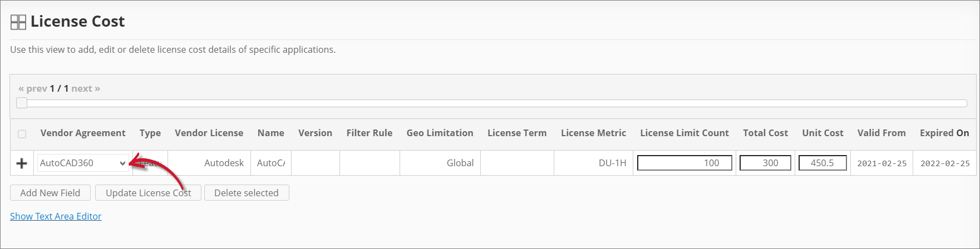
Task: Expand the row with the plus icon
Action: [x=22, y=163]
